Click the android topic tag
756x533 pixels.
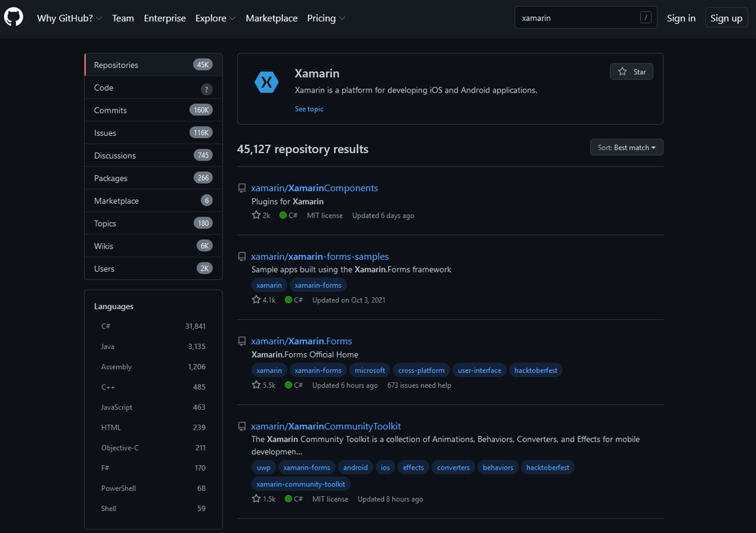point(355,468)
